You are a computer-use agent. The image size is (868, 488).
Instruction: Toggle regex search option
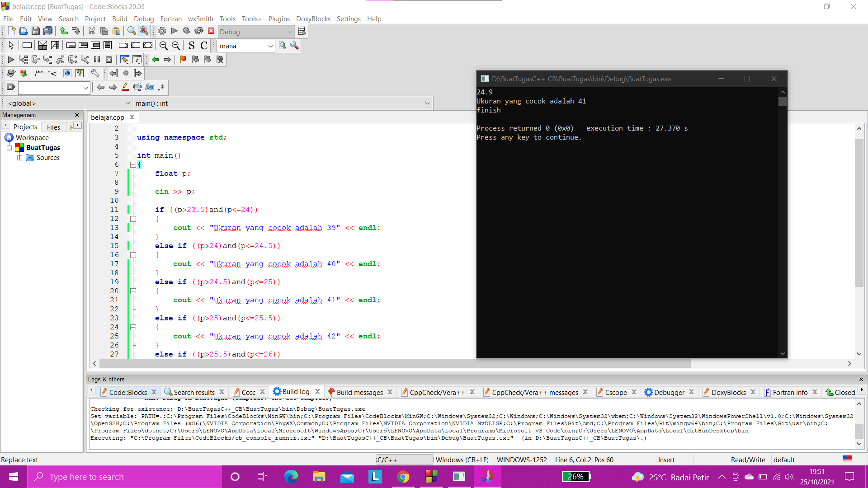[x=161, y=87]
